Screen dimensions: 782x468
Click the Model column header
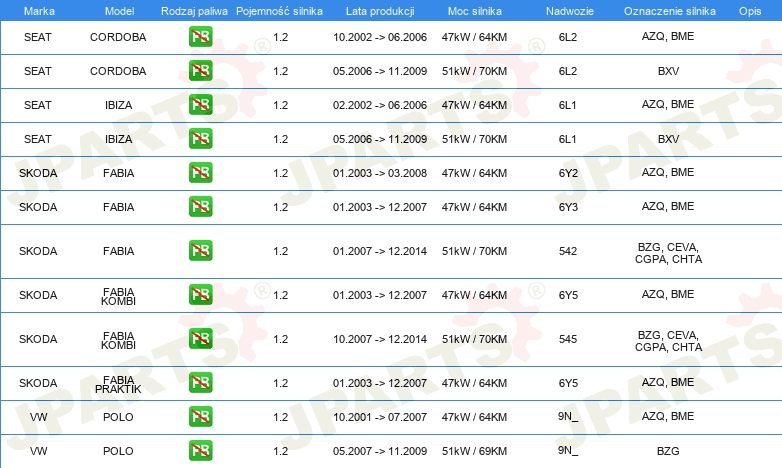pyautogui.click(x=119, y=11)
